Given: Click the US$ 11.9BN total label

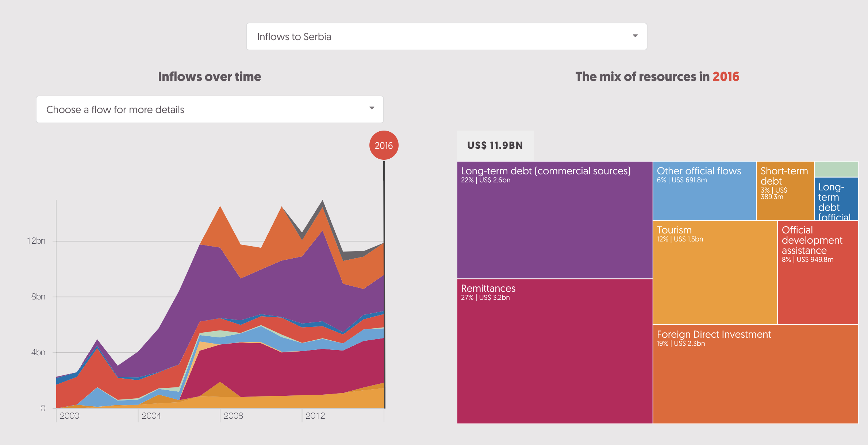Looking at the screenshot, I should (x=495, y=146).
